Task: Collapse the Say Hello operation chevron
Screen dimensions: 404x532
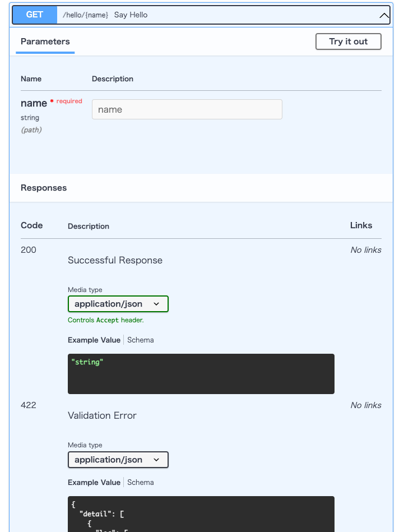Action: pyautogui.click(x=384, y=16)
